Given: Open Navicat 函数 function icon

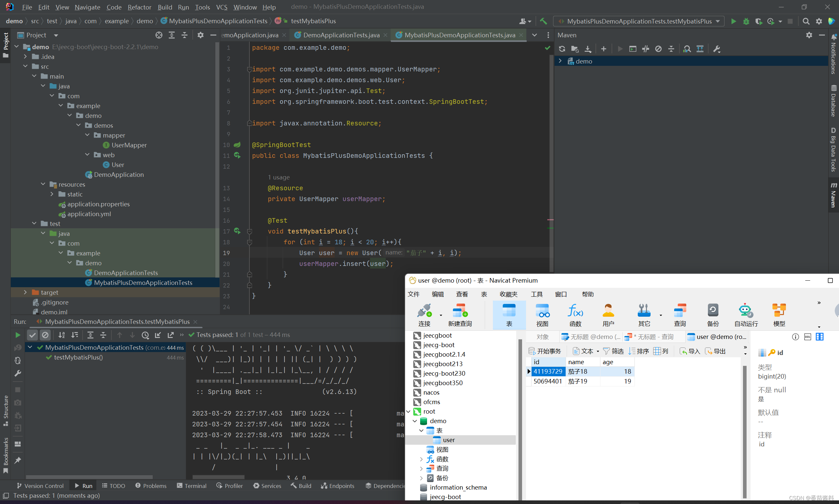Looking at the screenshot, I should 575,315.
